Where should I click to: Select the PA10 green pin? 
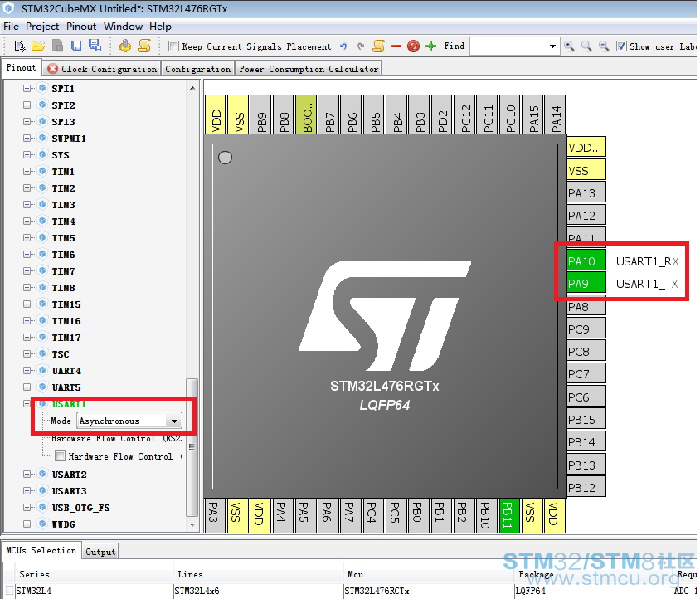click(x=586, y=261)
